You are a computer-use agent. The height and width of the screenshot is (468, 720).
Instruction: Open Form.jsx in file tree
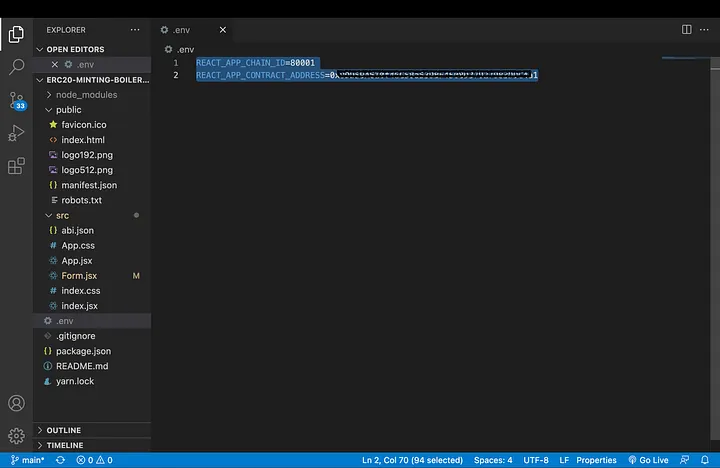79,276
